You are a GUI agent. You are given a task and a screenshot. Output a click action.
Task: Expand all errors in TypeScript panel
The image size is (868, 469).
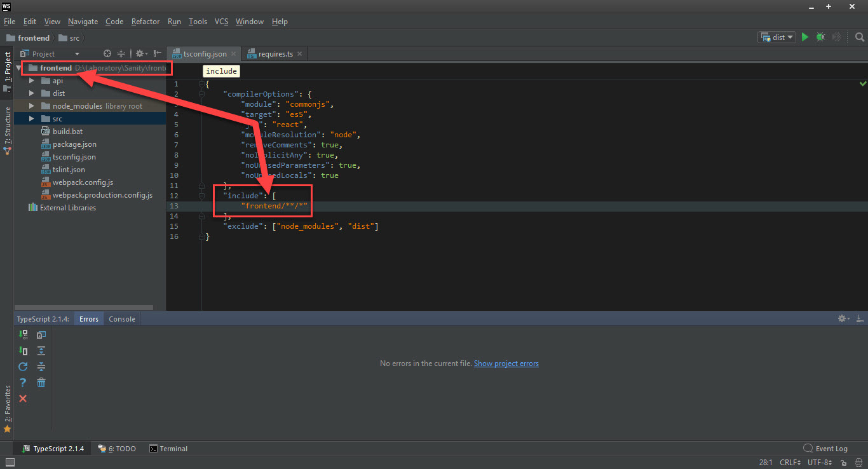click(41, 351)
